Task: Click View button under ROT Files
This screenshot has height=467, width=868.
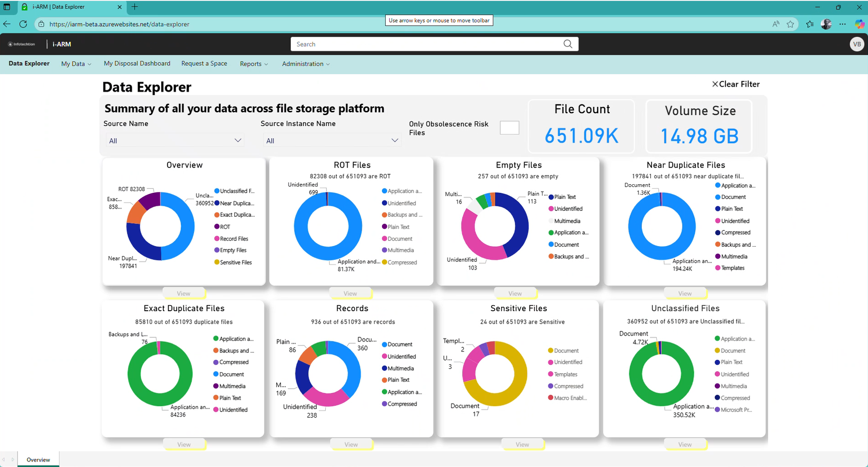Action: (350, 293)
